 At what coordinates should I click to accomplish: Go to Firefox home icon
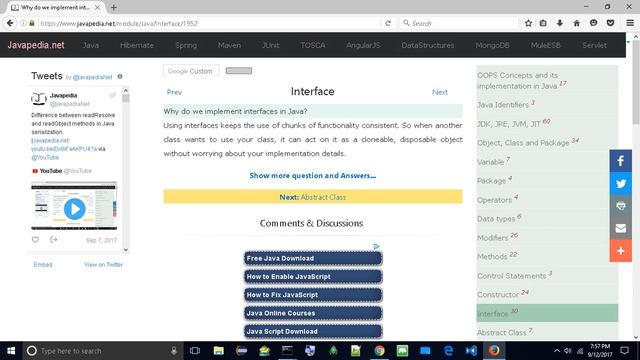click(576, 23)
